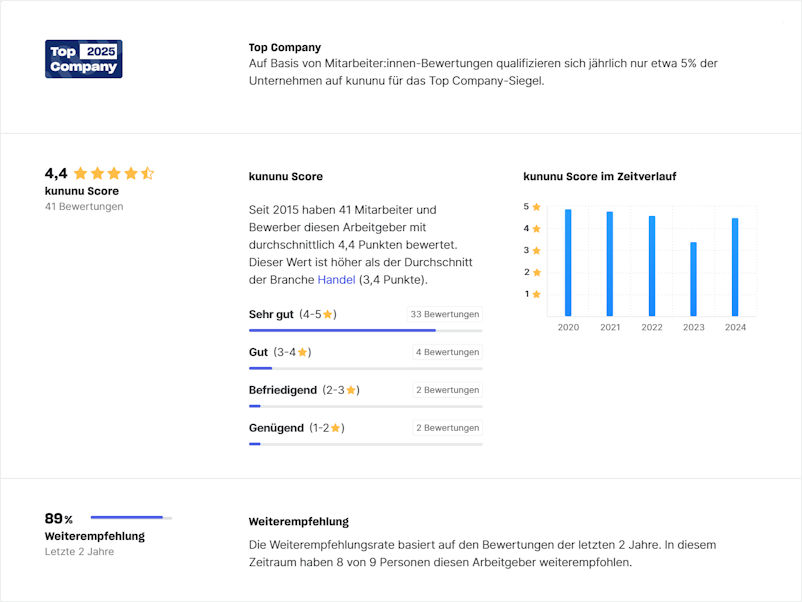This screenshot has height=602, width=802.
Task: Click the 2021 bar in the chart
Action: point(610,263)
